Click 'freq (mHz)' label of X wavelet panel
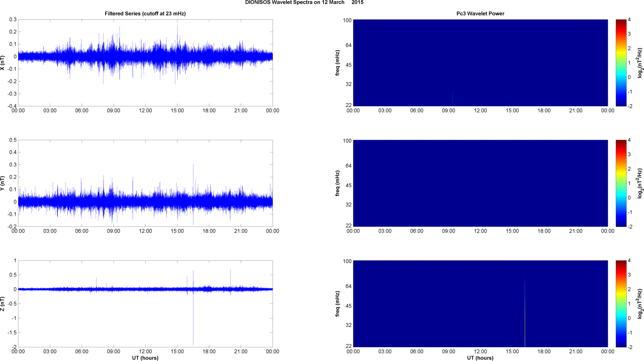This screenshot has width=644, height=361. (x=338, y=63)
